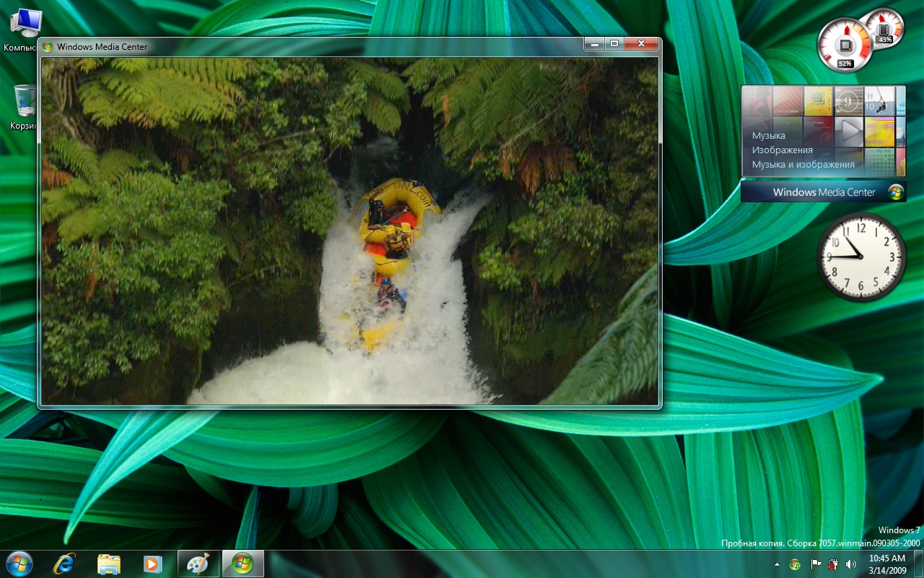Show hidden tray icons arrow
This screenshot has width=924, height=578.
[777, 564]
